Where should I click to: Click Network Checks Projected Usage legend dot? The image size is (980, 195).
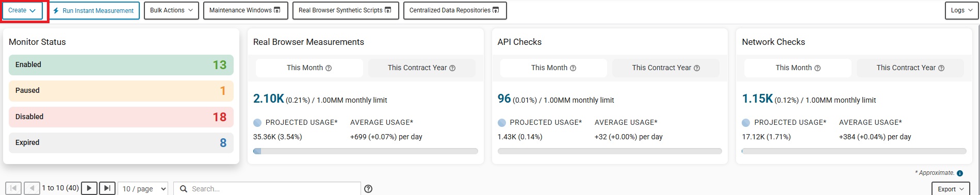746,123
